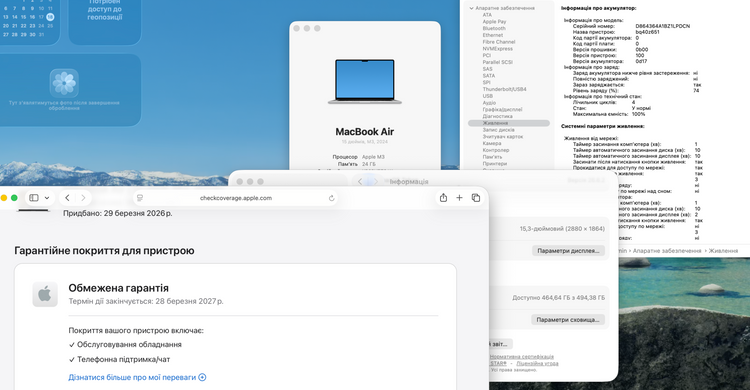The height and width of the screenshot is (390, 750).
Task: Select SAS in the hardware list
Action: pos(487,69)
